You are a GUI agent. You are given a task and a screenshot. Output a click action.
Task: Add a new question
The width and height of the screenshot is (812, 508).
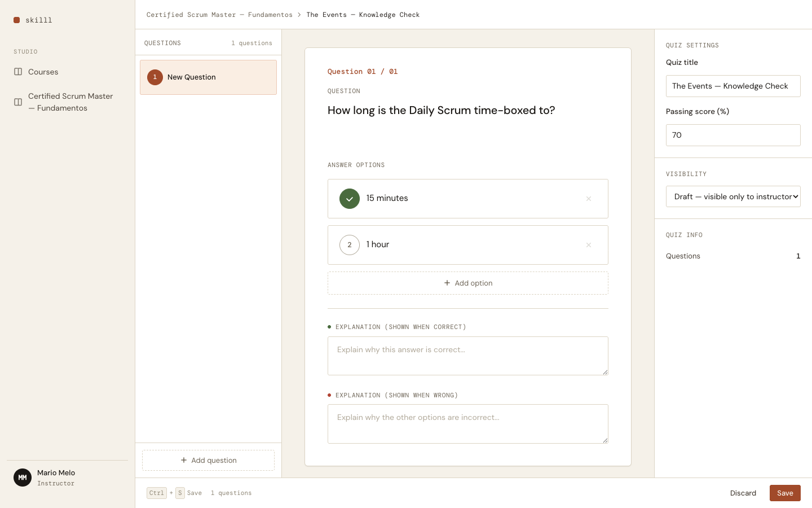[x=208, y=460]
